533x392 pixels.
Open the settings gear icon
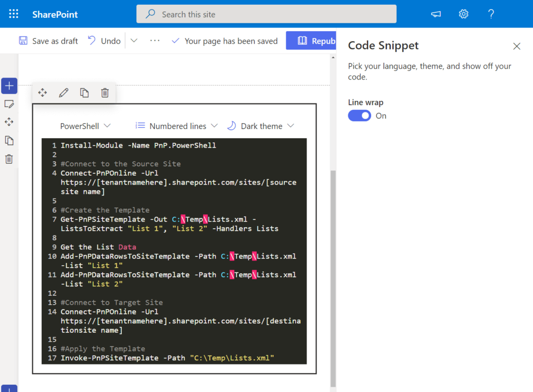click(463, 14)
